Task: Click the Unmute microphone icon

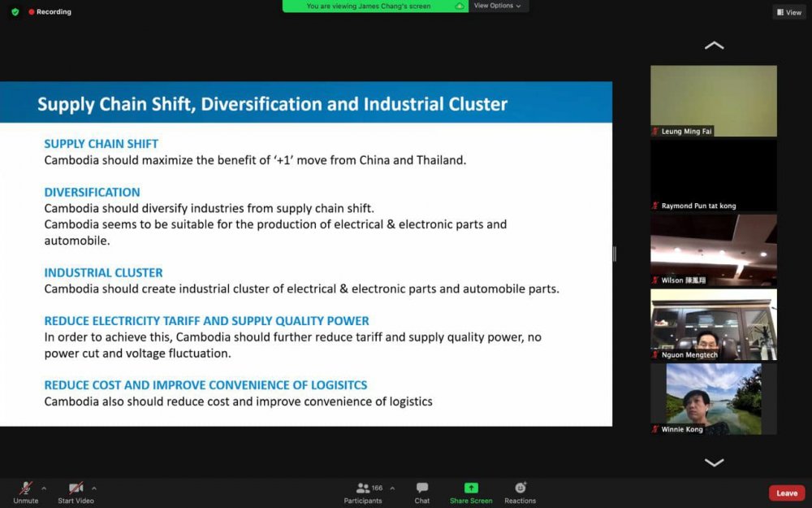Action: point(26,488)
